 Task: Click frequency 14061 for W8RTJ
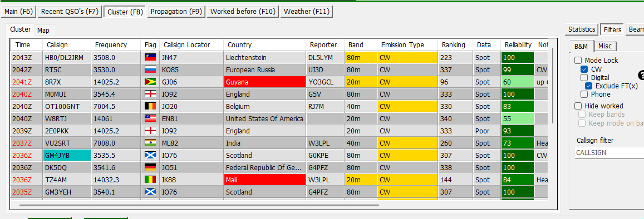point(116,119)
